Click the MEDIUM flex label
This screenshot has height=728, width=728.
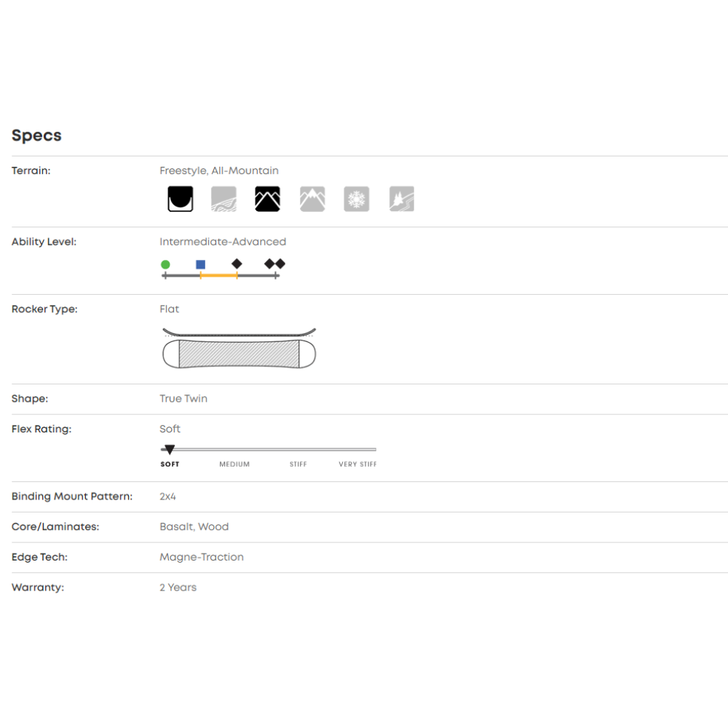point(234,464)
